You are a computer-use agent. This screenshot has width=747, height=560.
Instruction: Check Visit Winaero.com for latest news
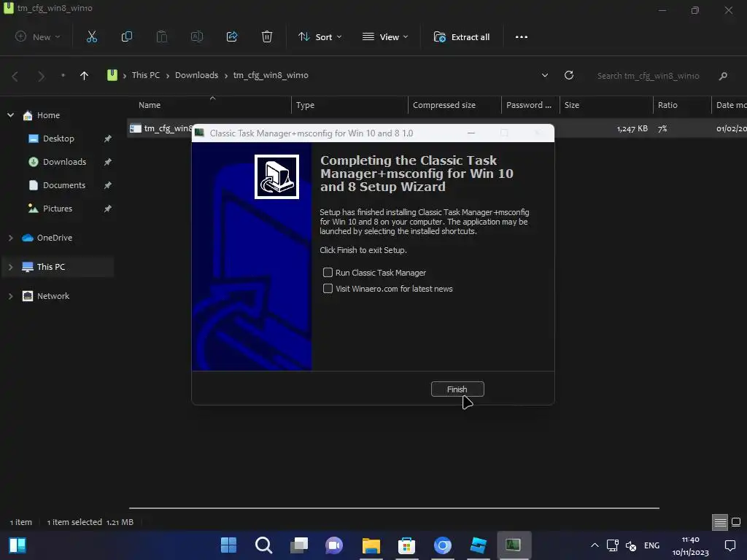[x=328, y=289]
